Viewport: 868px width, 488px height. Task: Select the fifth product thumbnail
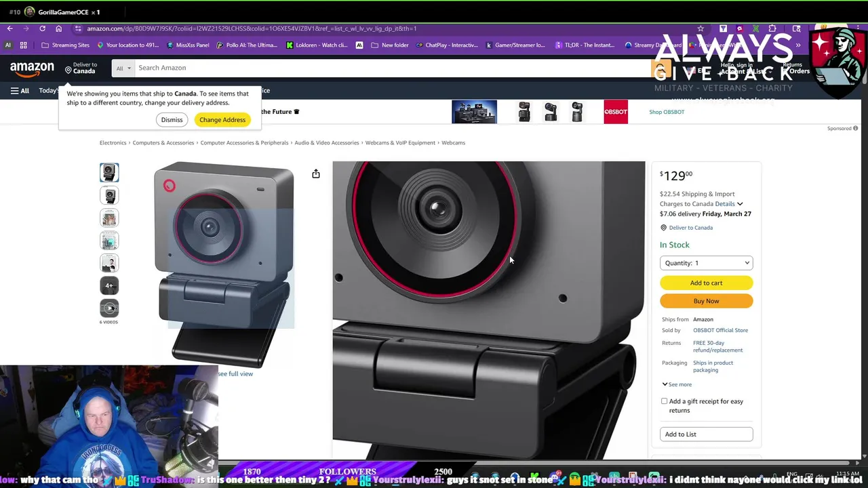click(x=109, y=263)
